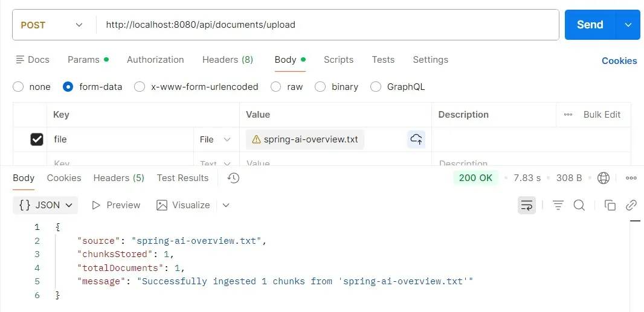Viewport: 644px width, 312px height.
Task: Toggle the wrap lines icon in response
Action: [527, 205]
